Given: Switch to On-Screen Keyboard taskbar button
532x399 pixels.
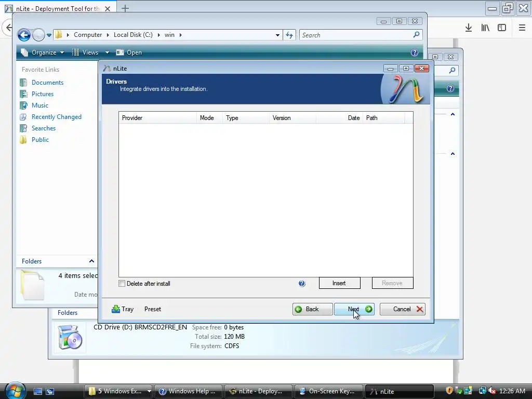Looking at the screenshot, I should pos(329,391).
